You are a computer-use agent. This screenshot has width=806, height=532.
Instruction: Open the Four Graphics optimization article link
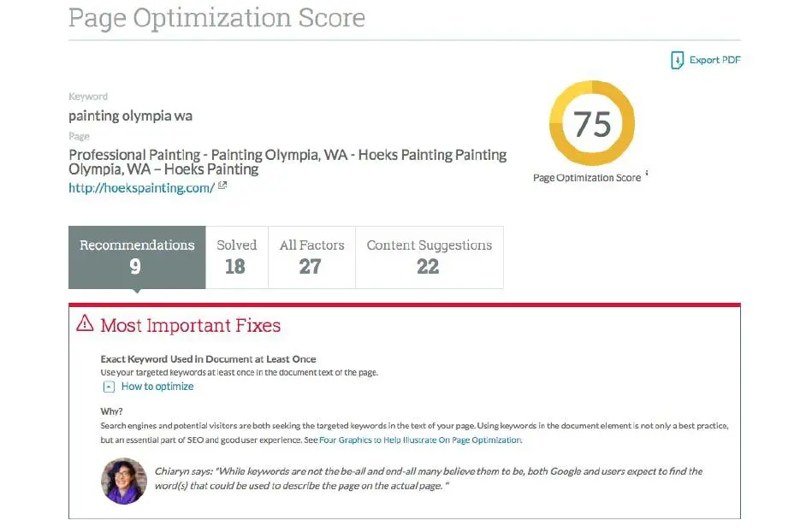click(x=418, y=439)
